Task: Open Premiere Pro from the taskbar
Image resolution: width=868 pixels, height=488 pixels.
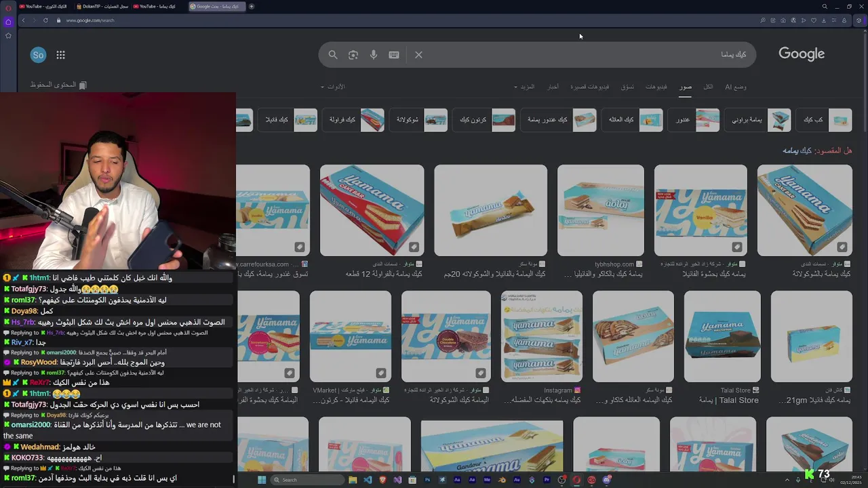Action: (x=547, y=480)
